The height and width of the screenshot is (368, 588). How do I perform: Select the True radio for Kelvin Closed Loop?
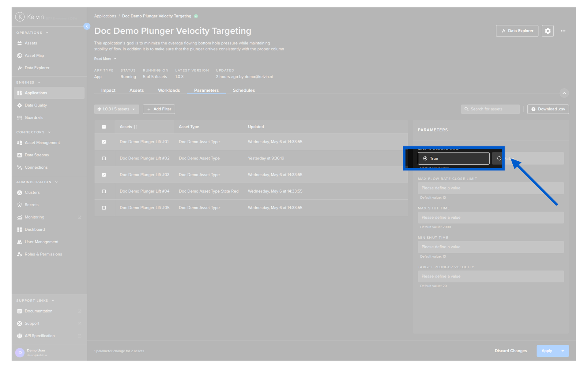point(454,159)
